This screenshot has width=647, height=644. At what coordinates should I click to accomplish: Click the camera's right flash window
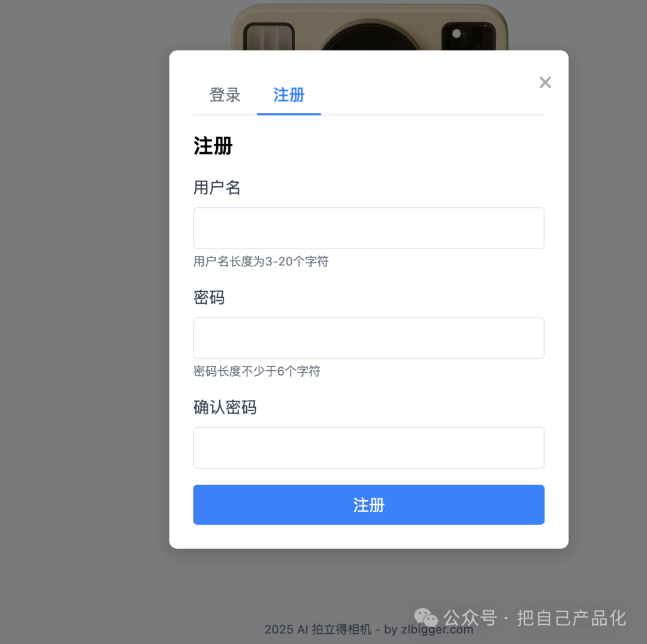click(468, 37)
